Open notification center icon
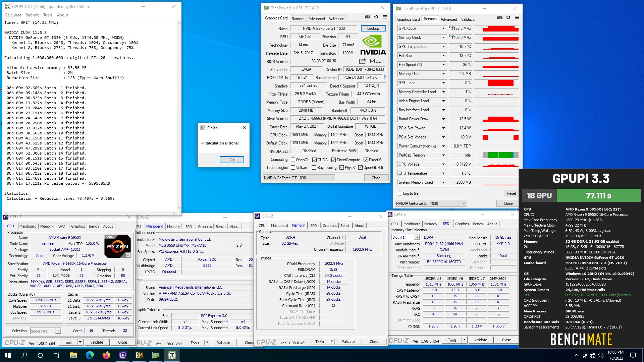The height and width of the screenshot is (362, 644). point(633,355)
